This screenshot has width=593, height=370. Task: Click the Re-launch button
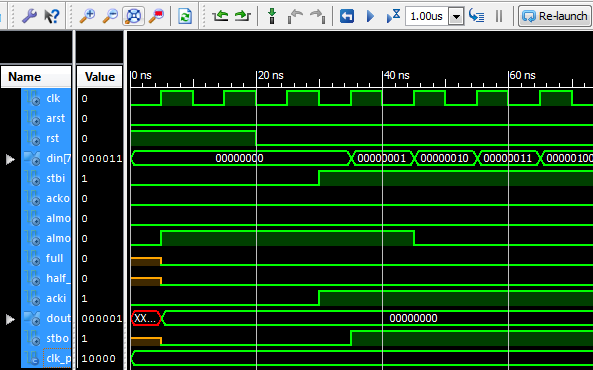555,16
